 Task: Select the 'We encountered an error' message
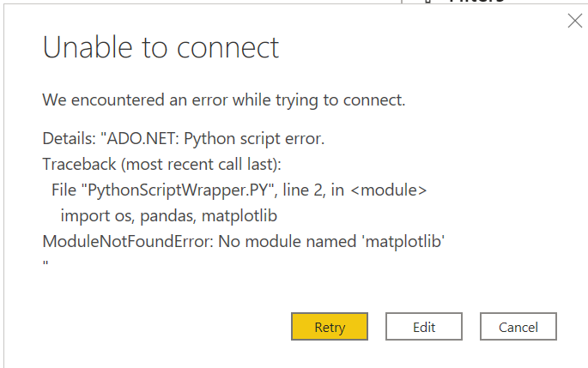pos(224,100)
